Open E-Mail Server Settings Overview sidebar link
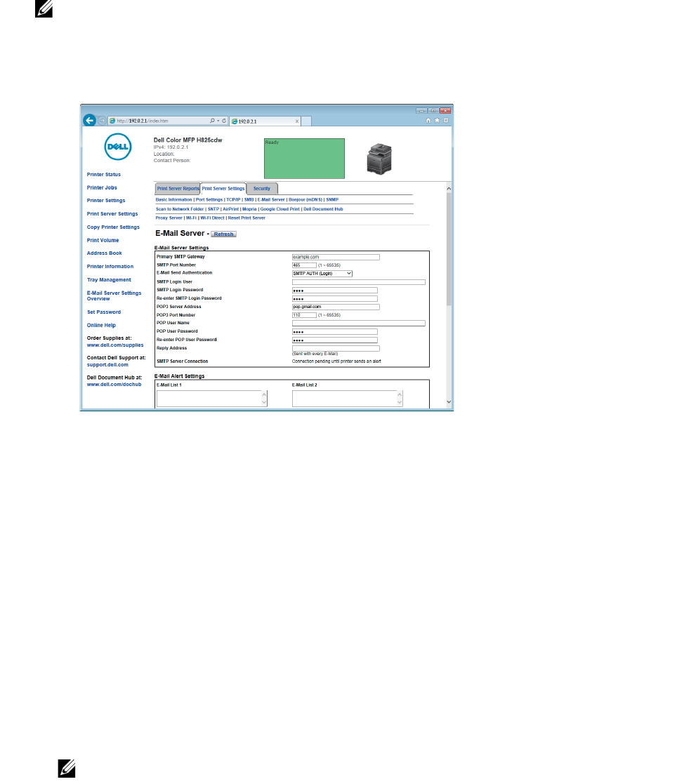This screenshot has width=677, height=784. [x=114, y=296]
